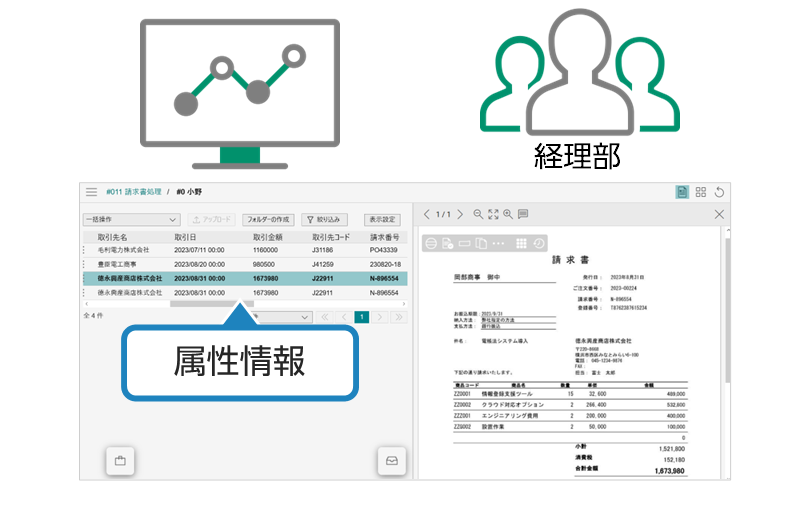The height and width of the screenshot is (509, 810).
Task: Click the copy pages overlay tool icon
Action: pos(481,243)
